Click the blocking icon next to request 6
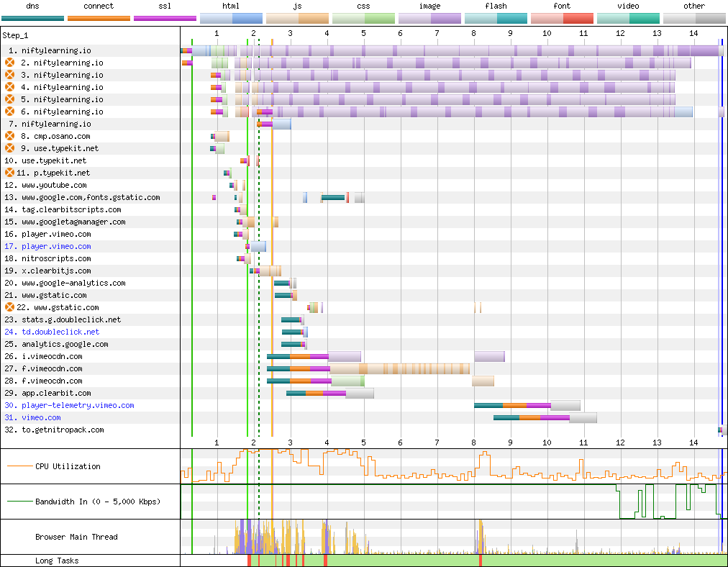The width and height of the screenshot is (728, 567). (10, 112)
